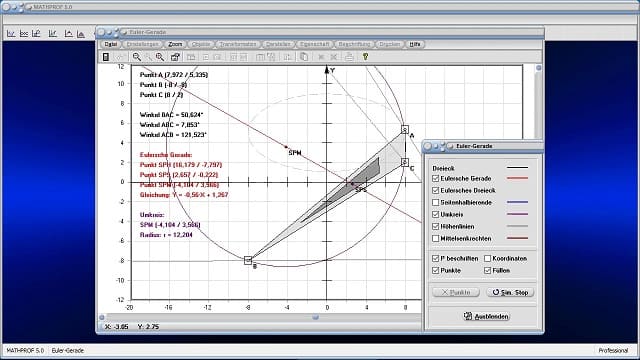Click the print icon in the toolbar
640x360 pixels.
tap(349, 57)
